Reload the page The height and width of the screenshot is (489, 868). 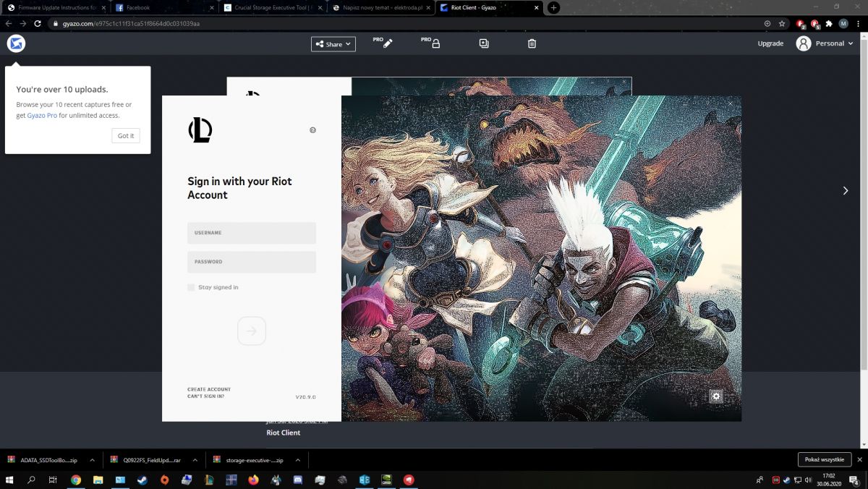tap(38, 23)
